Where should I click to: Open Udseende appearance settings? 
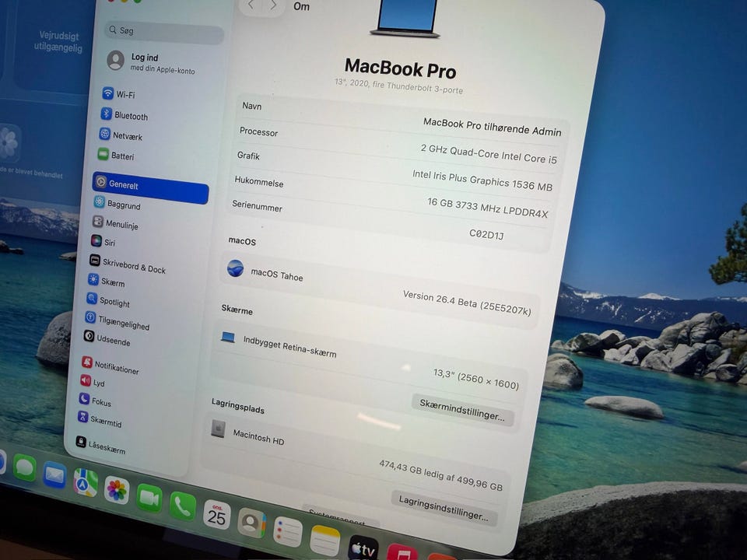point(107,339)
